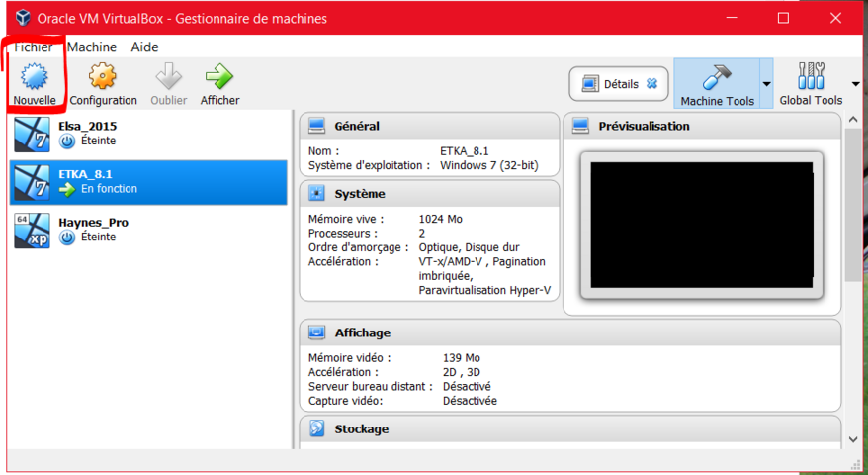Select the Elsa_2015 virtual machine

pyautogui.click(x=148, y=134)
